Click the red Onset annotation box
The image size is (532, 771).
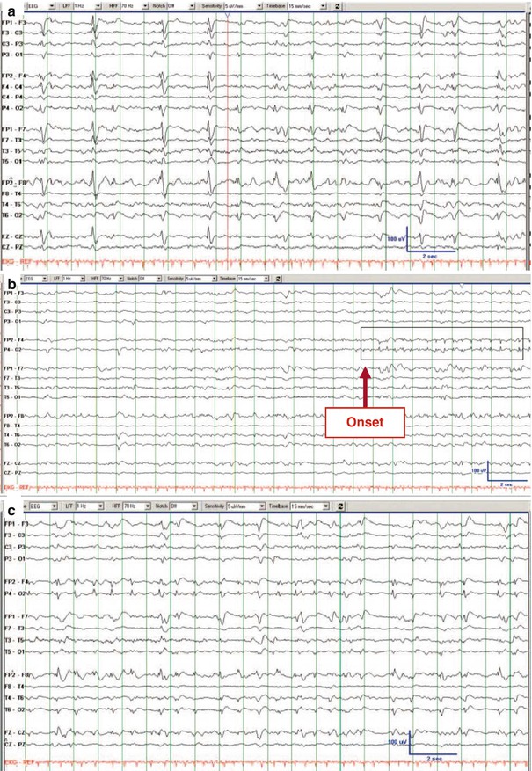tap(366, 421)
